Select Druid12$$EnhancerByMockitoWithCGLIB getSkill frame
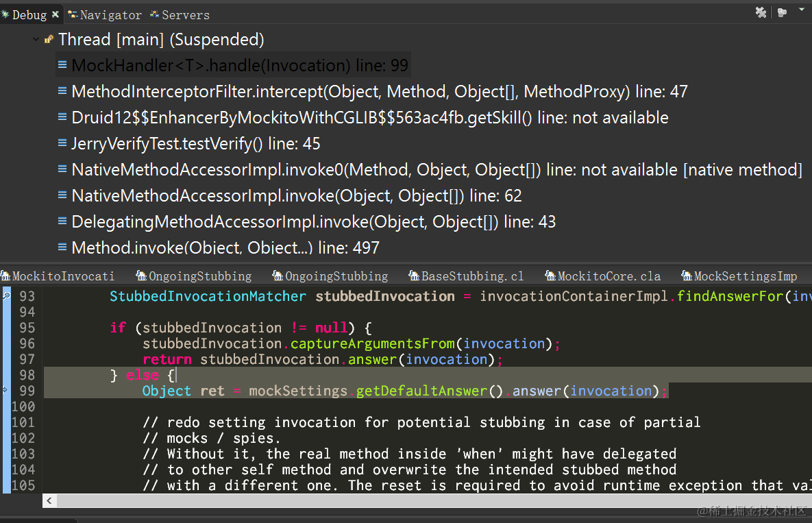Image resolution: width=812 pixels, height=523 pixels. point(370,117)
